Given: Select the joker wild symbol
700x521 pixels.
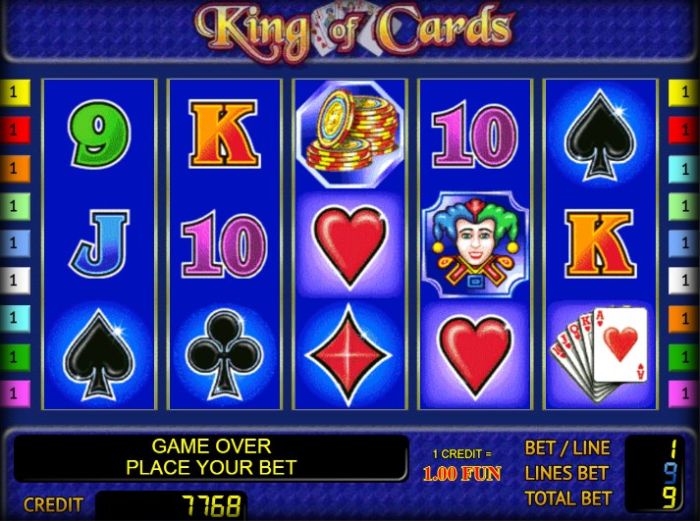Looking at the screenshot, I should tap(475, 244).
